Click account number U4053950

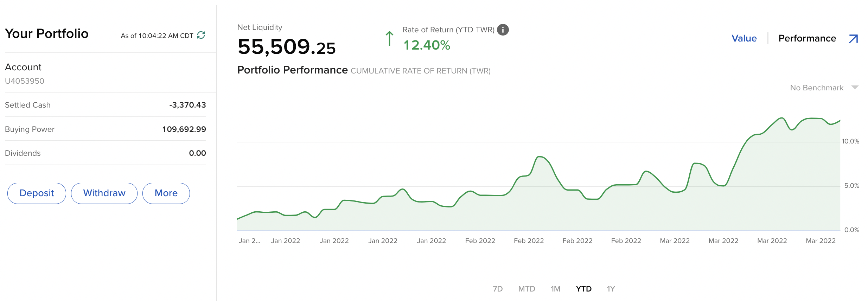(25, 81)
